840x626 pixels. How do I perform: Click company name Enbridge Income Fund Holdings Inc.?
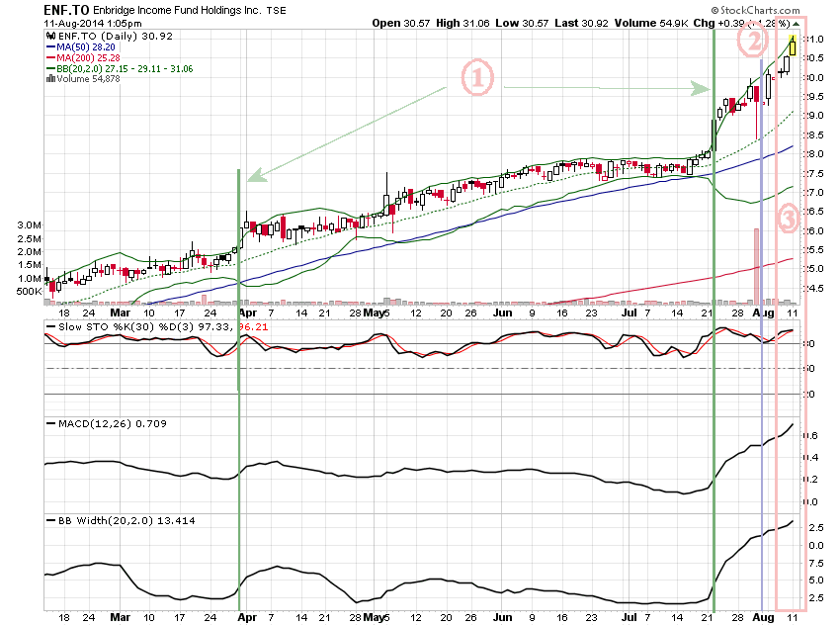pos(177,10)
